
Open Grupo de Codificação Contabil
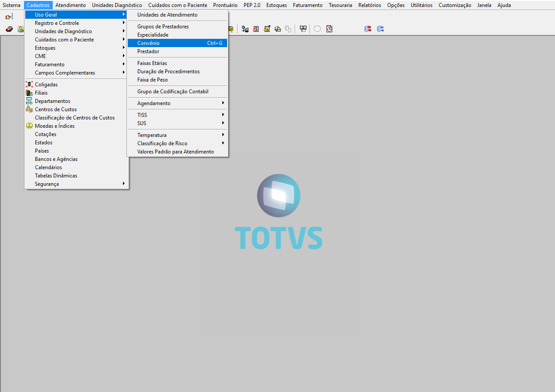(177, 92)
